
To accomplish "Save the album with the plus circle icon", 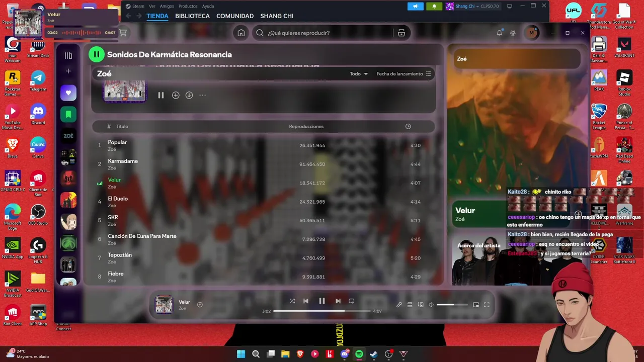I will pos(176,95).
